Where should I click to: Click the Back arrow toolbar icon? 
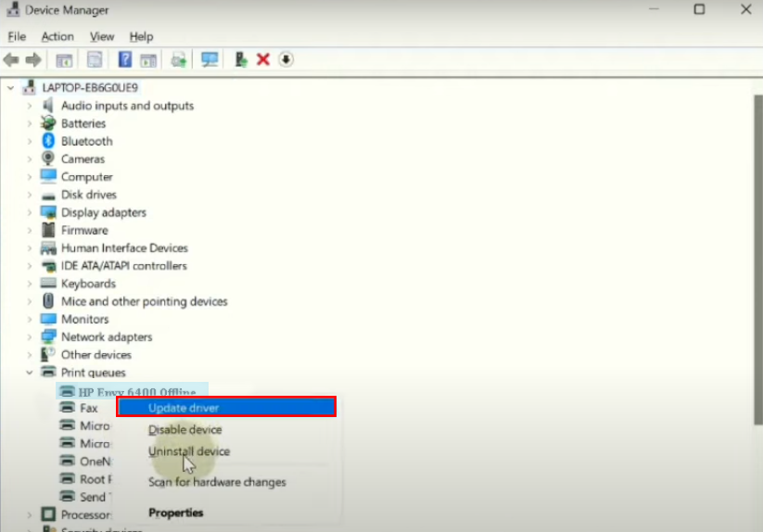pos(11,60)
